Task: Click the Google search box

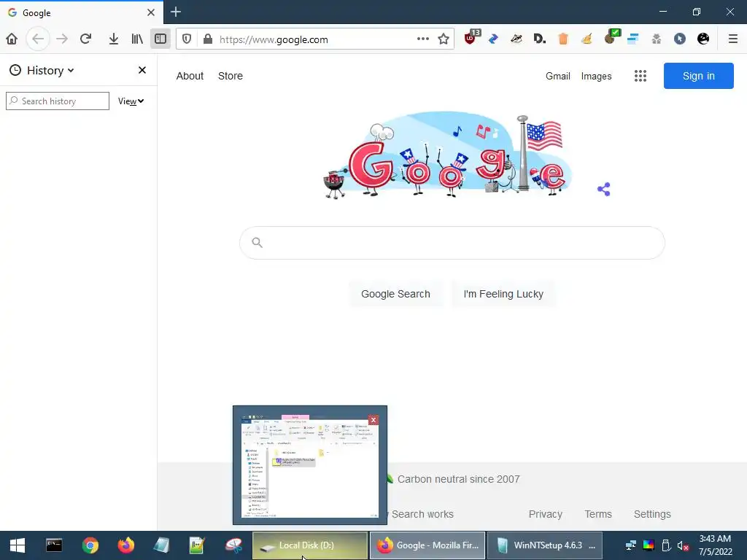Action: (x=452, y=243)
